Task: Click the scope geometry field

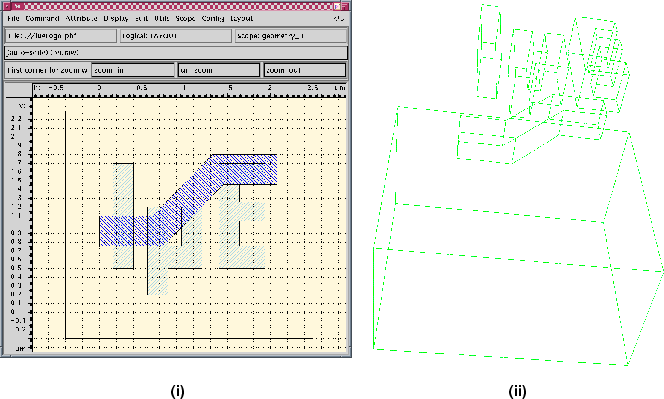Action: coord(291,36)
